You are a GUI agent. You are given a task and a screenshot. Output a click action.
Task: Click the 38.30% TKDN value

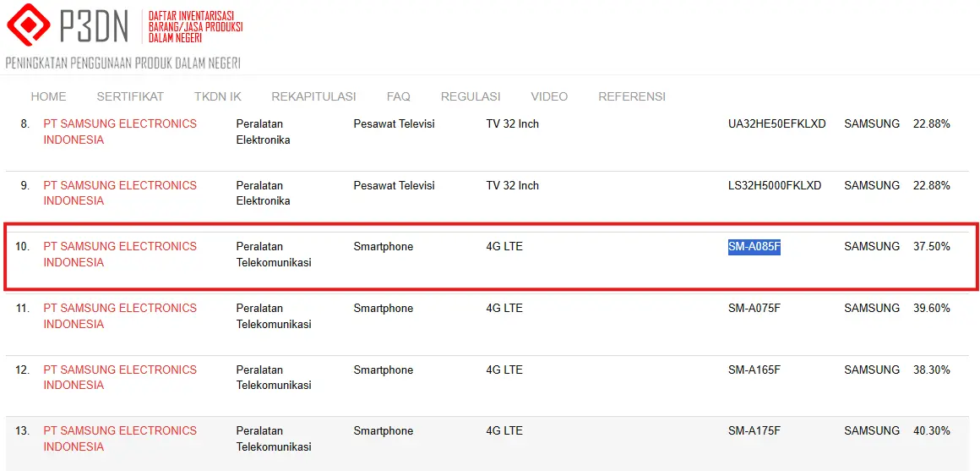(x=932, y=370)
